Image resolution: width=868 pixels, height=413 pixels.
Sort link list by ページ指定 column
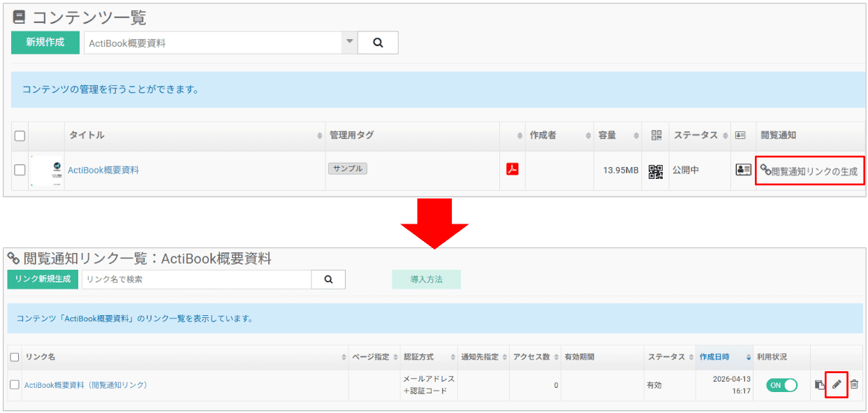(374, 357)
